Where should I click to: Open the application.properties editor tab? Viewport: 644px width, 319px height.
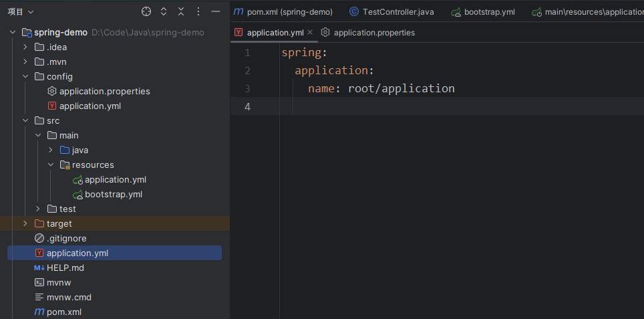[373, 32]
